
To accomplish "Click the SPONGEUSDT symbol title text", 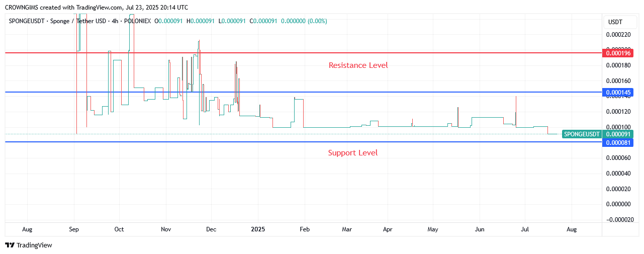I will point(79,21).
